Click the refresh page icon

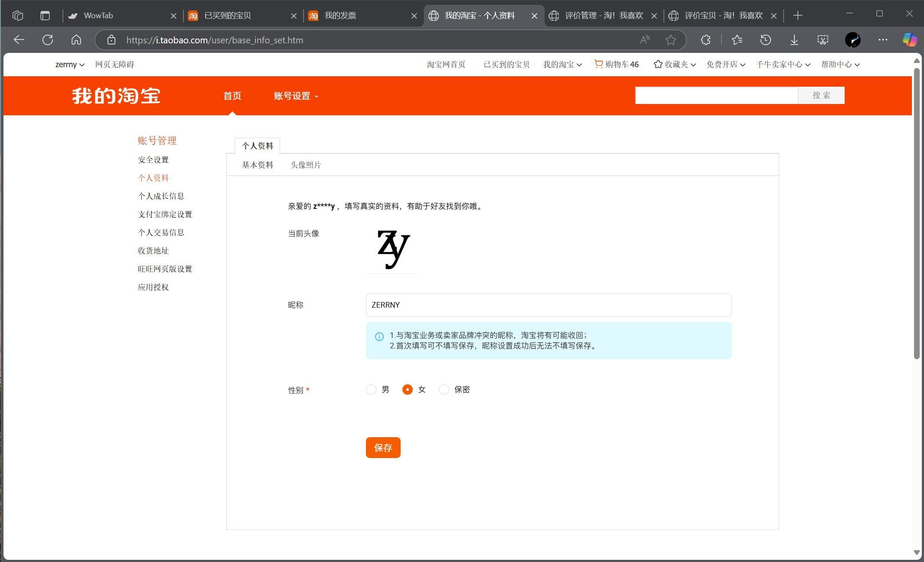click(48, 40)
